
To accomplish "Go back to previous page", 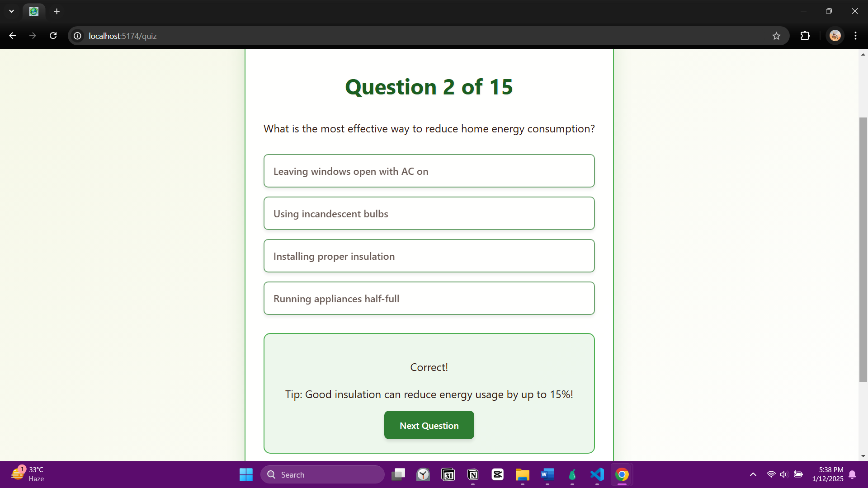I will [12, 36].
